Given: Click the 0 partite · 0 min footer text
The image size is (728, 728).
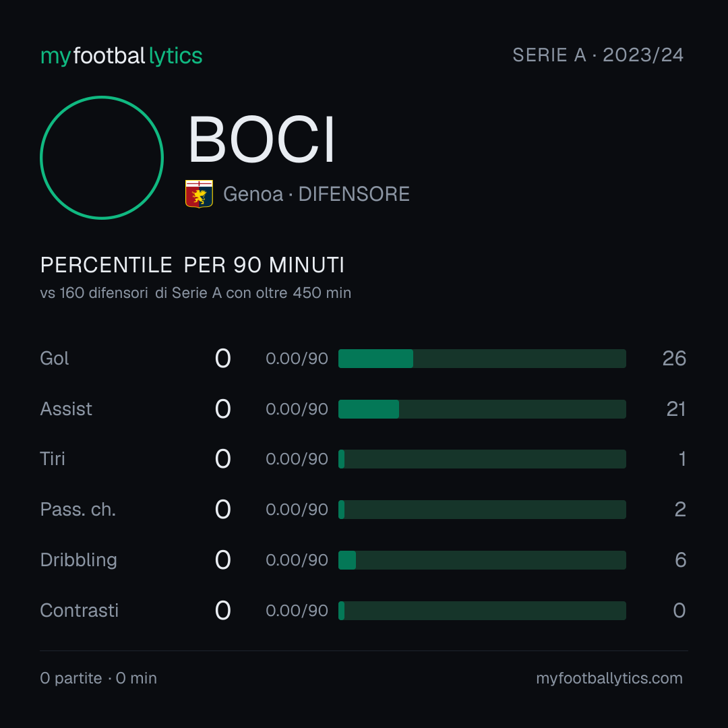Looking at the screenshot, I should [98, 678].
